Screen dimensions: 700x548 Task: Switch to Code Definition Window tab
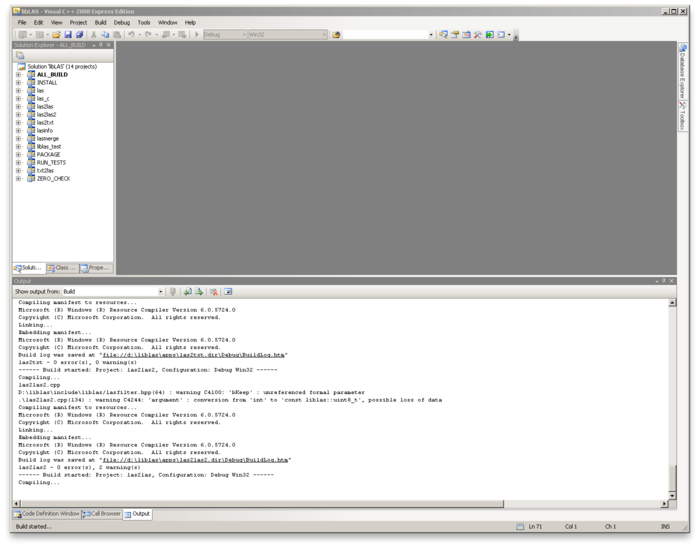[46, 514]
